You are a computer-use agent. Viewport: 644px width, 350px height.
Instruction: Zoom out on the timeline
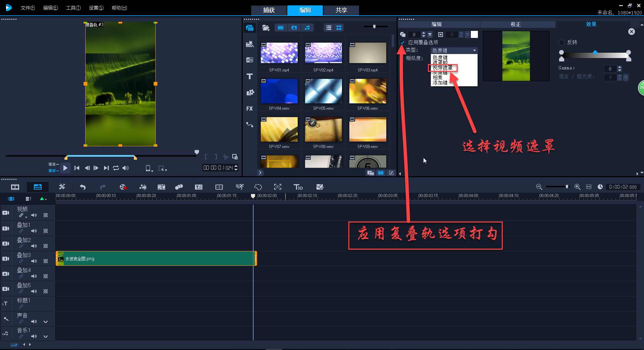pos(539,187)
